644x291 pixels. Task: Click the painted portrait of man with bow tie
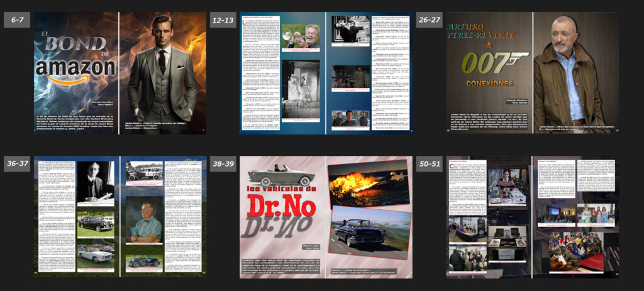144,219
